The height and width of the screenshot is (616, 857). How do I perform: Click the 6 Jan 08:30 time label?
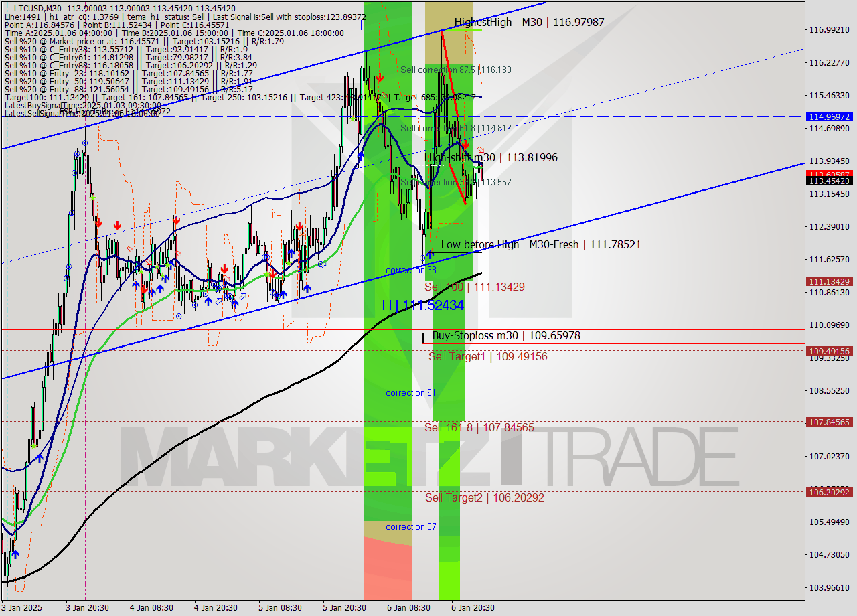tap(408, 607)
